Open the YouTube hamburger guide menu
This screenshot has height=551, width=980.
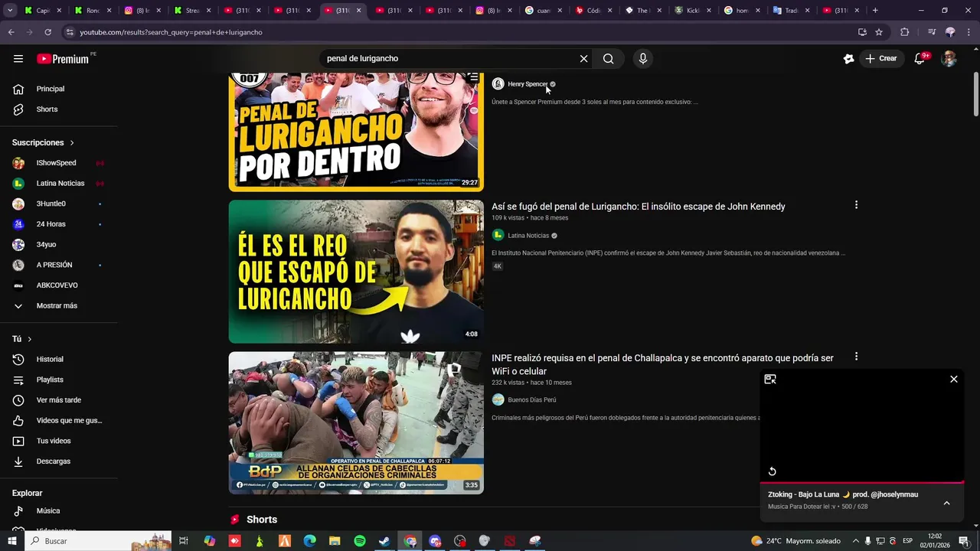click(18, 58)
